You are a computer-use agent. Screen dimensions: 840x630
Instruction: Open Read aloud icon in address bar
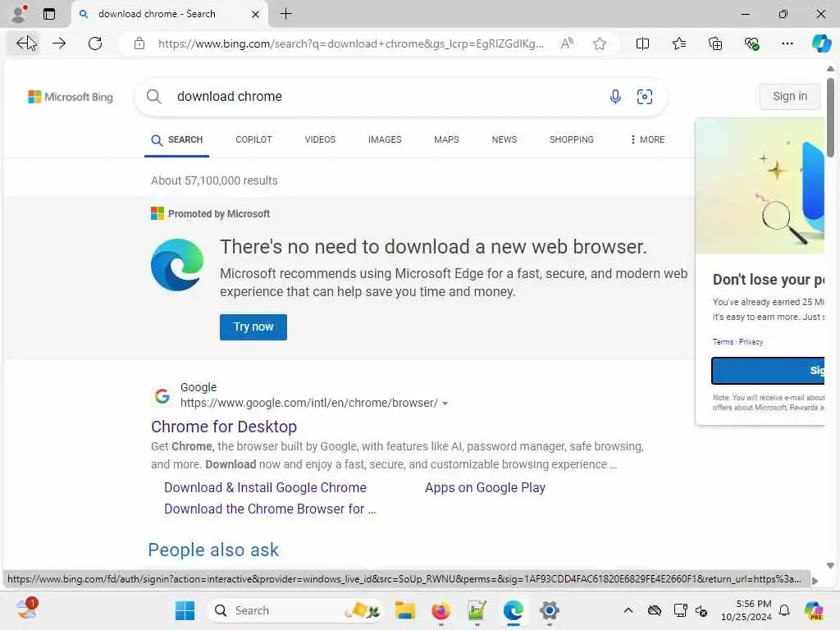pyautogui.click(x=568, y=43)
